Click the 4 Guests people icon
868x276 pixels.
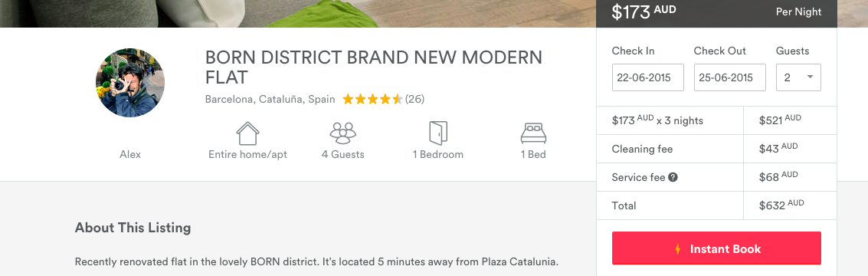pos(342,133)
